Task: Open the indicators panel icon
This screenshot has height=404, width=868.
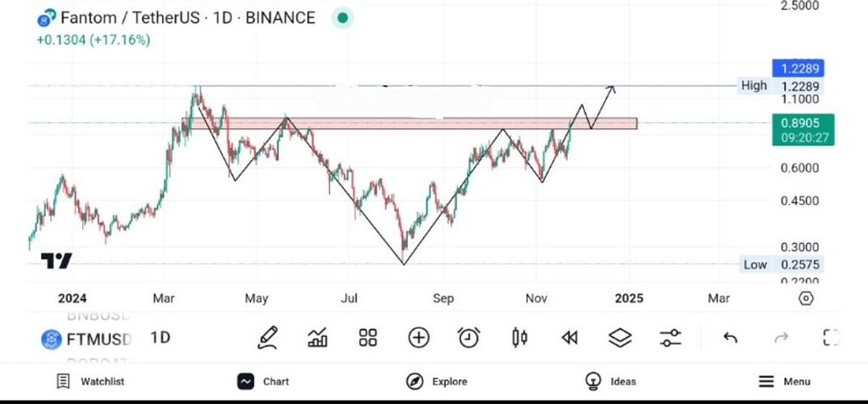Action: [318, 338]
